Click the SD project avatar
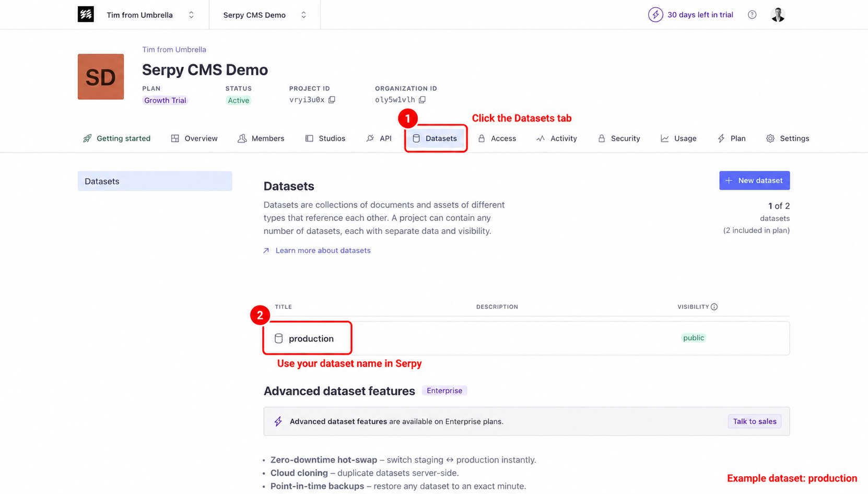This screenshot has width=868, height=494. (101, 77)
